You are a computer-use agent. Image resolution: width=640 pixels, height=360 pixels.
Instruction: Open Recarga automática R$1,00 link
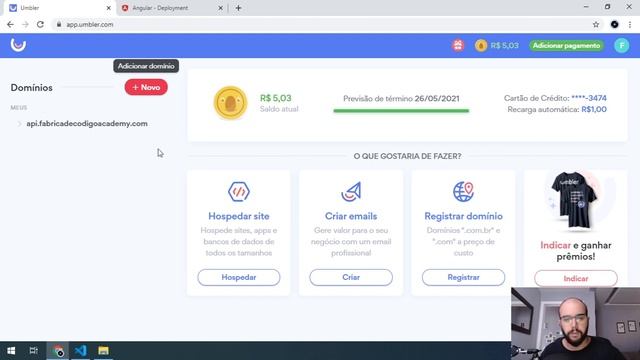[594, 109]
